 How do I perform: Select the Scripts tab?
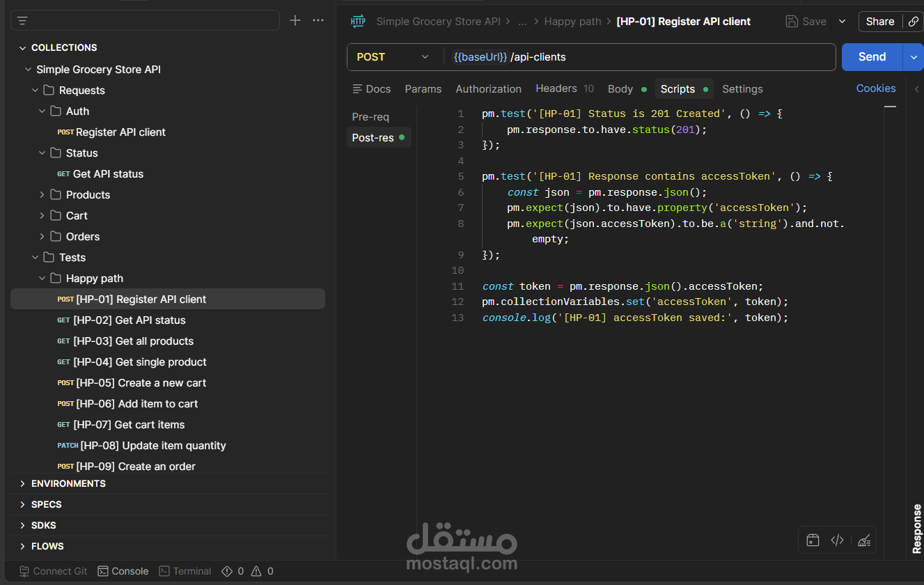point(684,89)
